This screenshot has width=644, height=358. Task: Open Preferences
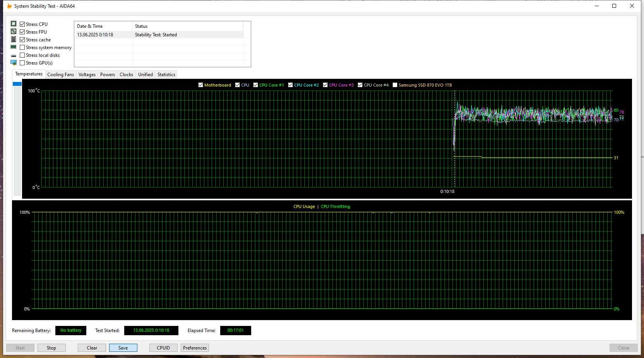[195, 348]
